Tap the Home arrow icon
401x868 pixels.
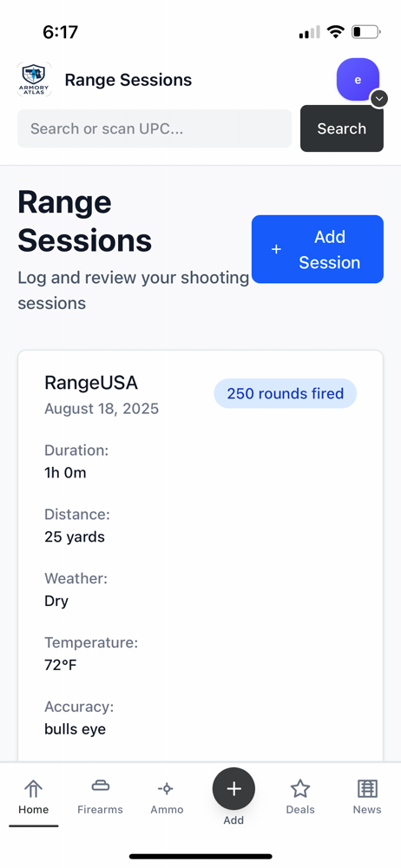click(33, 789)
